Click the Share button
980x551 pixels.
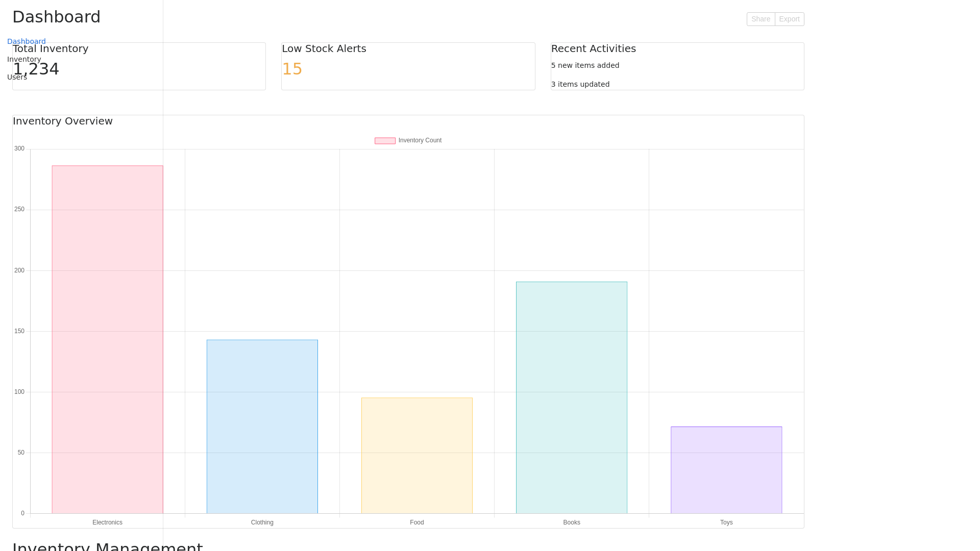tap(761, 19)
